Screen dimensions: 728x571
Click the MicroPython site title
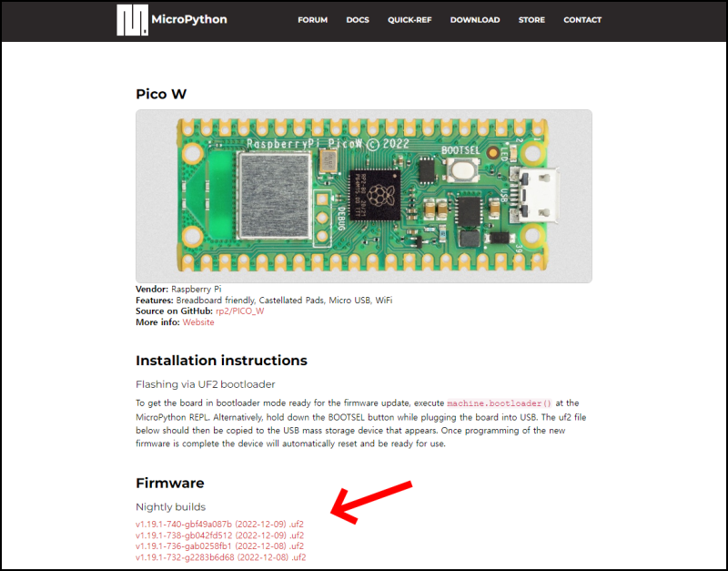pyautogui.click(x=189, y=19)
